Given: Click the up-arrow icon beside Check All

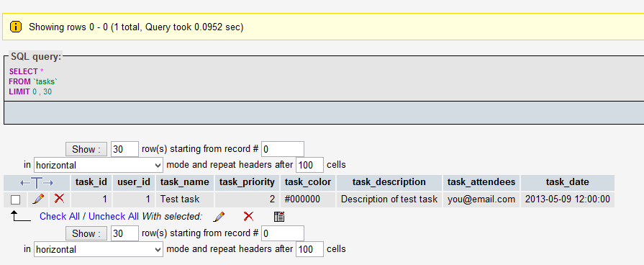Looking at the screenshot, I should pyautogui.click(x=20, y=216).
